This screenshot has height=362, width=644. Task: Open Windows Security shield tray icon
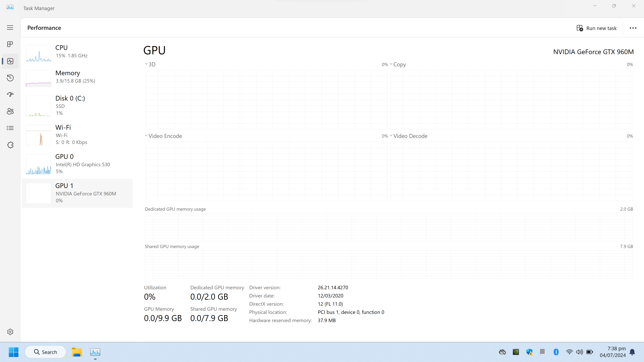tap(529, 352)
